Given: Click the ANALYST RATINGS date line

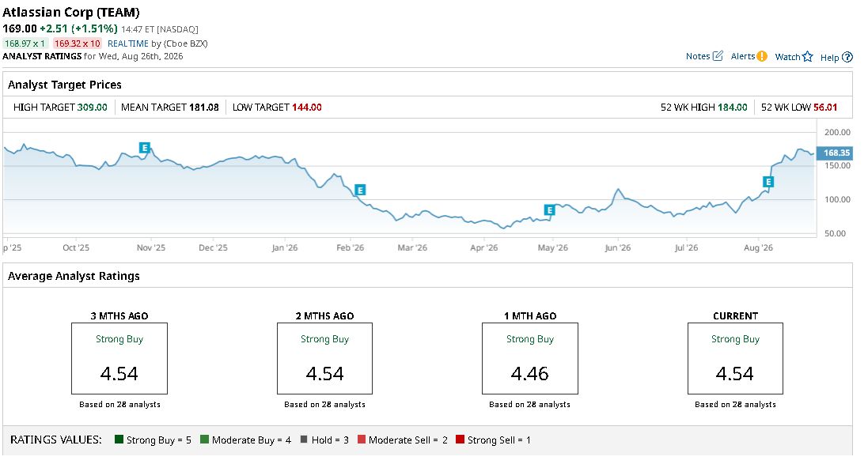Looking at the screenshot, I should click(93, 56).
